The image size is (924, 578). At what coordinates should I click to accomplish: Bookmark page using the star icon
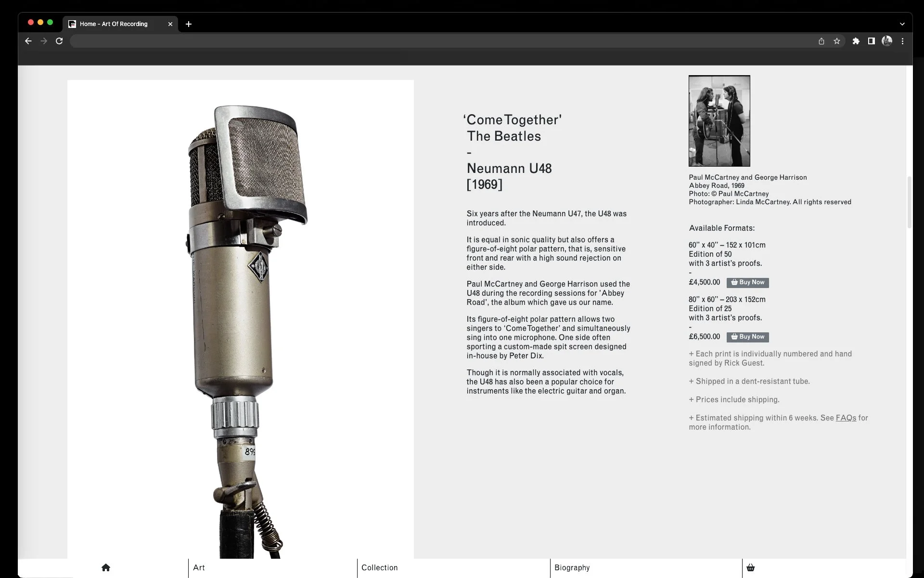837,41
